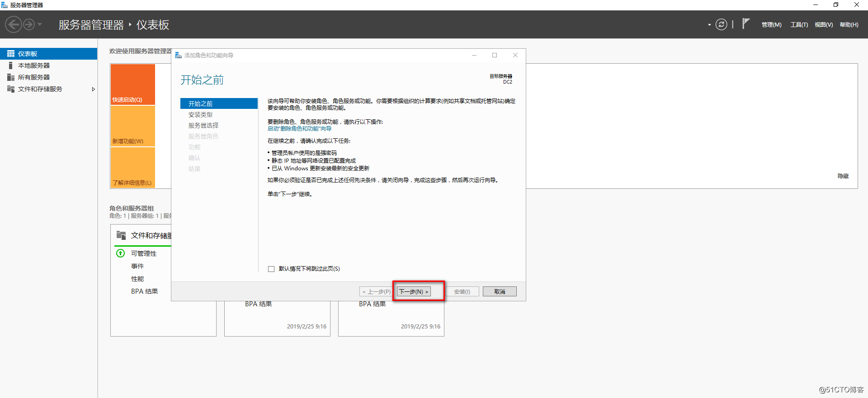Open the 管理(M) menu
The height and width of the screenshot is (398, 868).
(x=771, y=25)
